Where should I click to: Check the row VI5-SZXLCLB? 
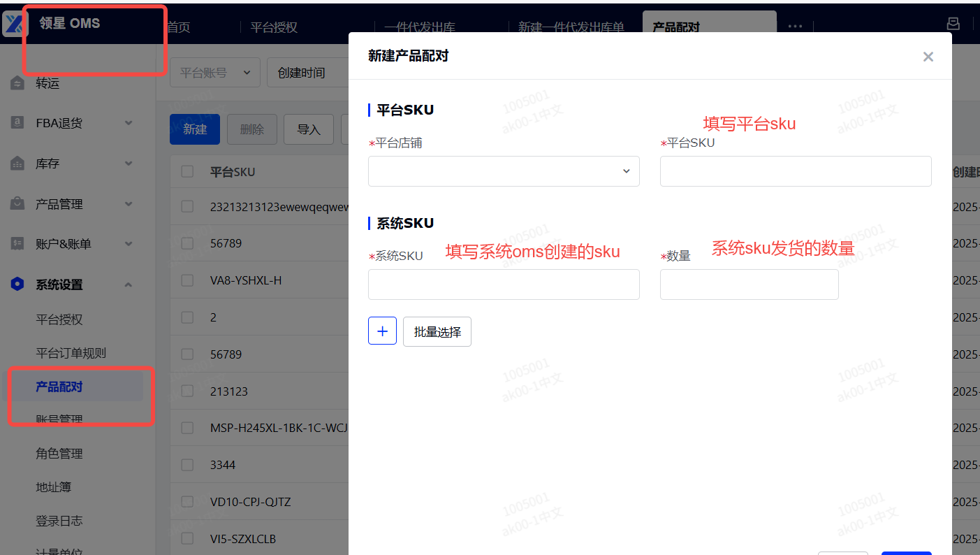pos(187,539)
